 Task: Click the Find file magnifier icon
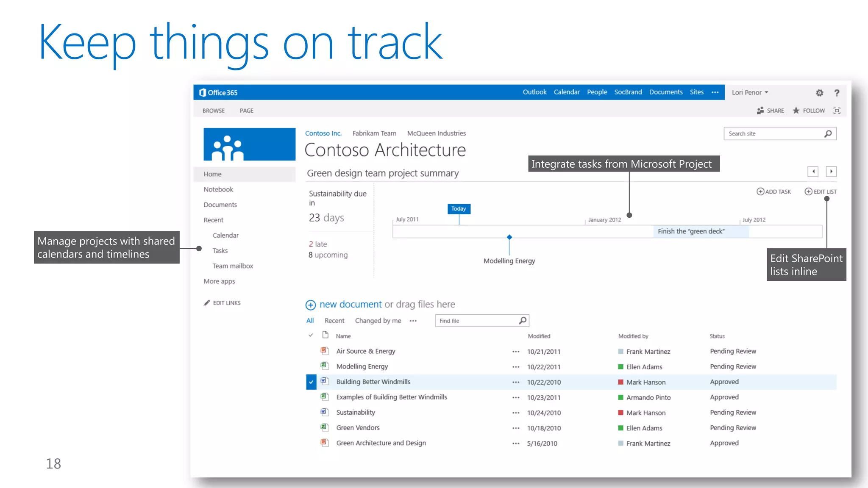point(523,321)
